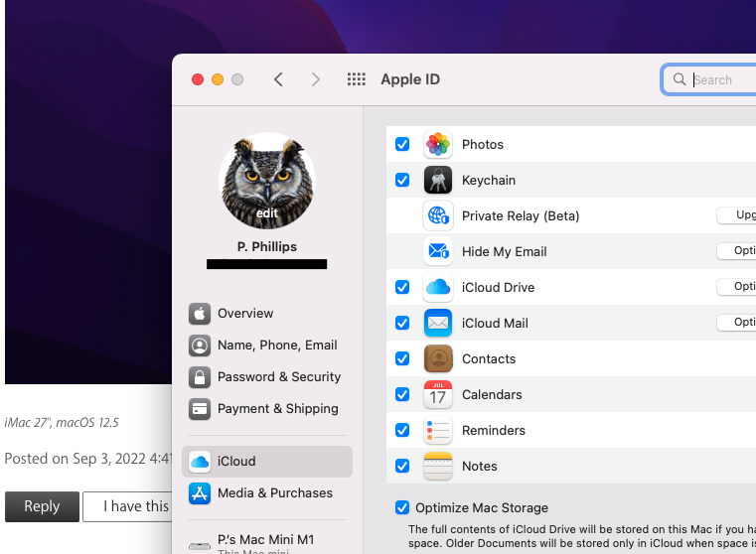The image size is (756, 554).
Task: Click the Media & Purchases App Store icon
Action: (200, 493)
